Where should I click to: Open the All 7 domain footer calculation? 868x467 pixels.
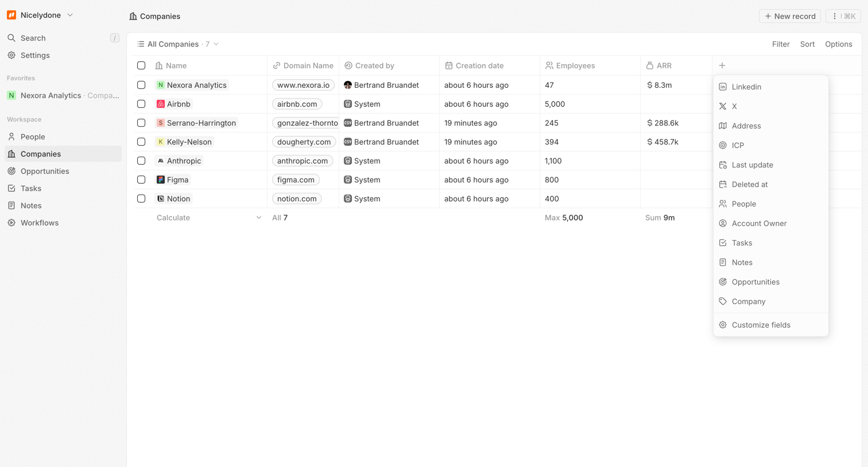click(280, 217)
